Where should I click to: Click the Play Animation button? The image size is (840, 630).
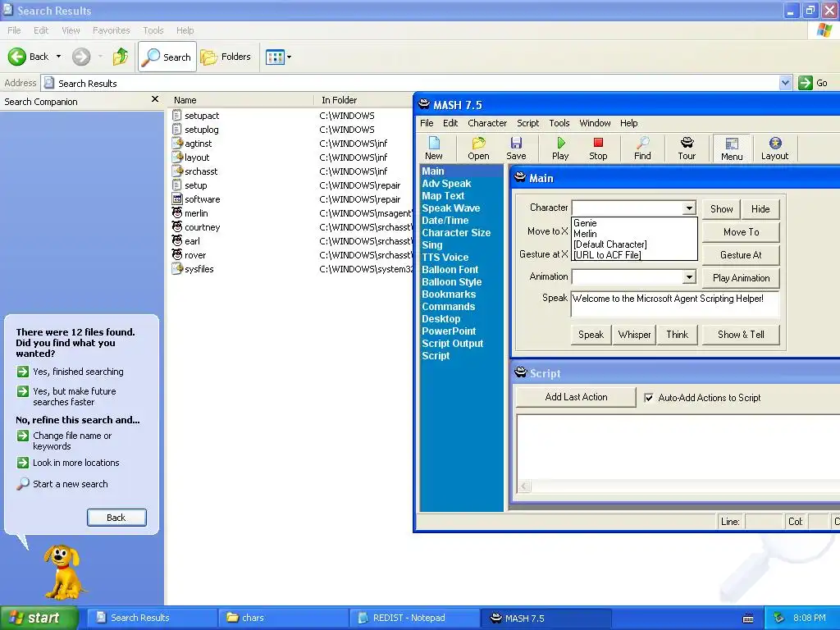coord(741,278)
